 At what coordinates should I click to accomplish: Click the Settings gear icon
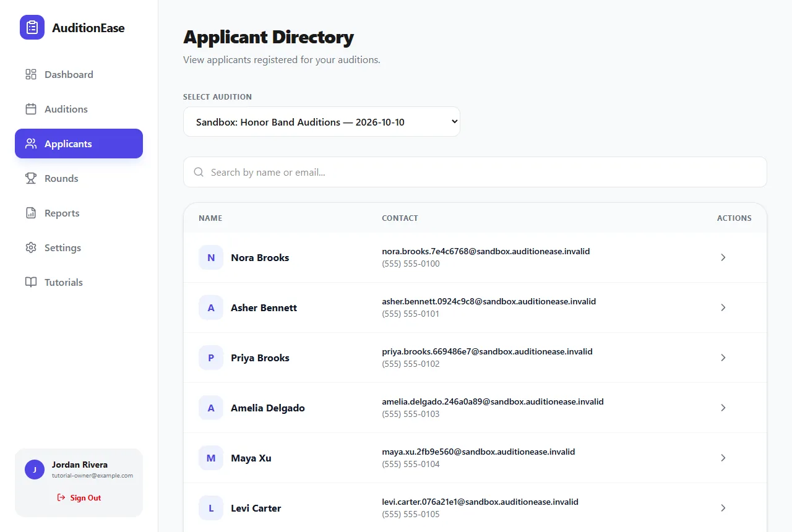tap(31, 247)
